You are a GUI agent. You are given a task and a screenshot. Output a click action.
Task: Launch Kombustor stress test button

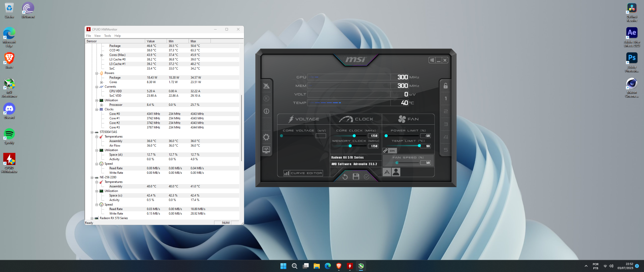[x=266, y=99]
